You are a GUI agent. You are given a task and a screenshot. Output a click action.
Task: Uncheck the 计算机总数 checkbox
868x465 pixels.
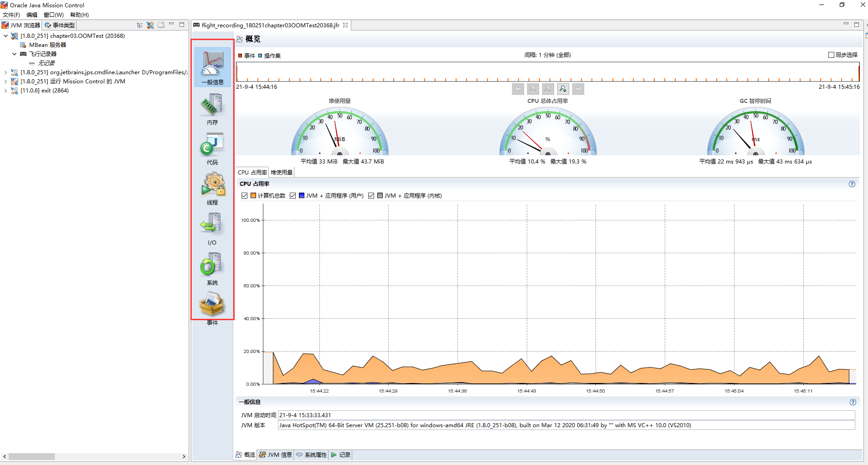pos(245,195)
